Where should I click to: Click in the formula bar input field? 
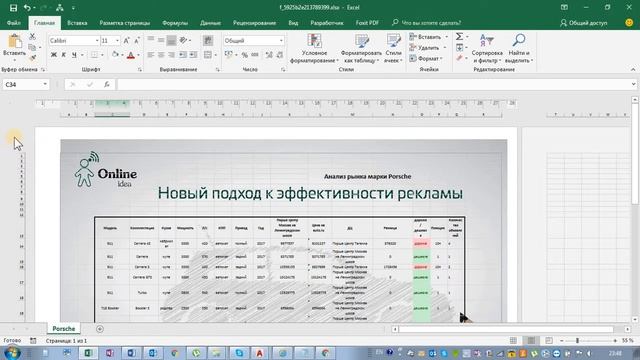click(373, 84)
